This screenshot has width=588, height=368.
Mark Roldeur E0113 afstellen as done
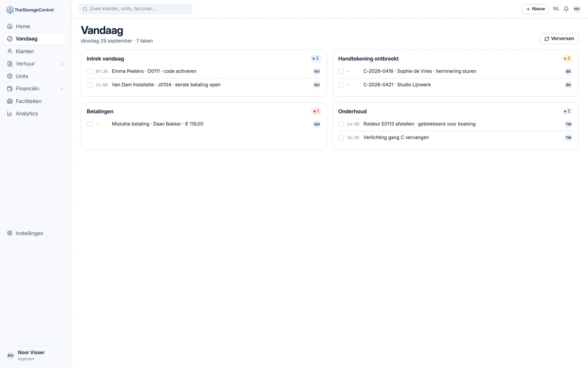point(341,124)
